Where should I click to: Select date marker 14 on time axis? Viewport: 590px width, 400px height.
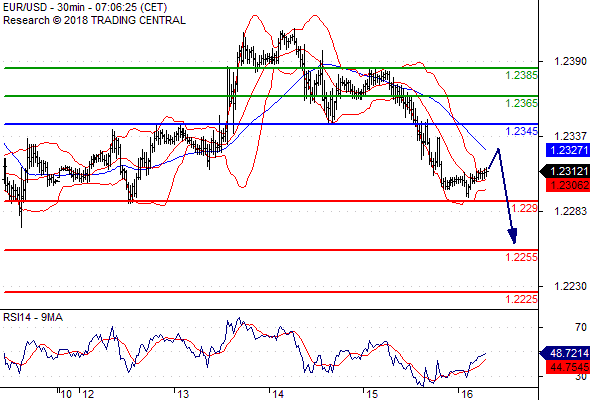coord(278,394)
